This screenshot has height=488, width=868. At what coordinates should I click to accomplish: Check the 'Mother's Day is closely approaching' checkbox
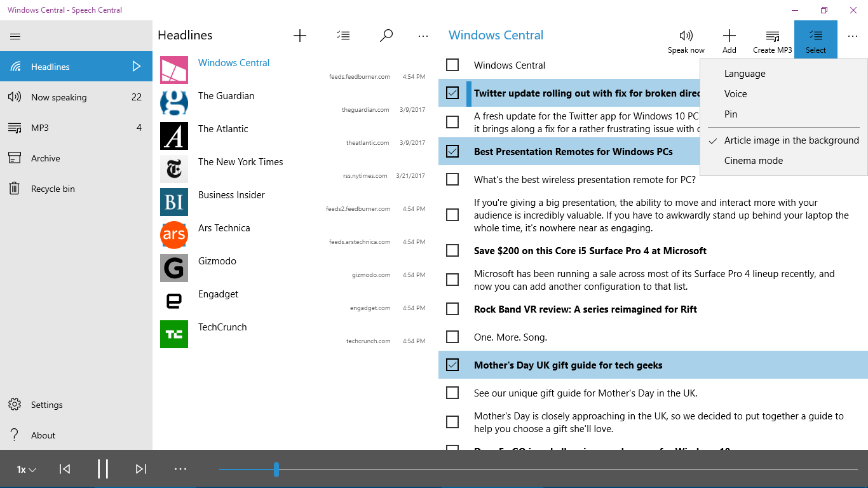pos(452,422)
